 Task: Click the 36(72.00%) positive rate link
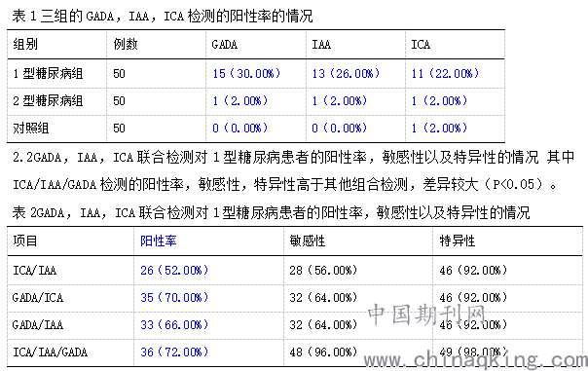[x=174, y=352]
